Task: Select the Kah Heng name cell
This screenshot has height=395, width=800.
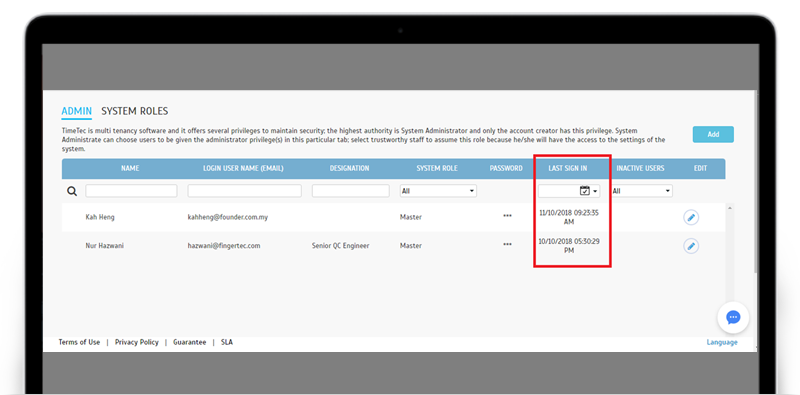Action: point(100,217)
